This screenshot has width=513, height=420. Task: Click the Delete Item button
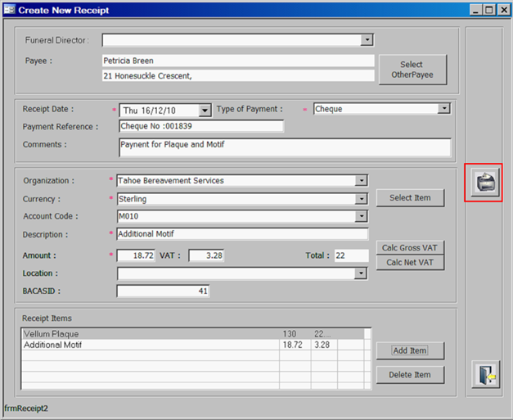point(410,375)
